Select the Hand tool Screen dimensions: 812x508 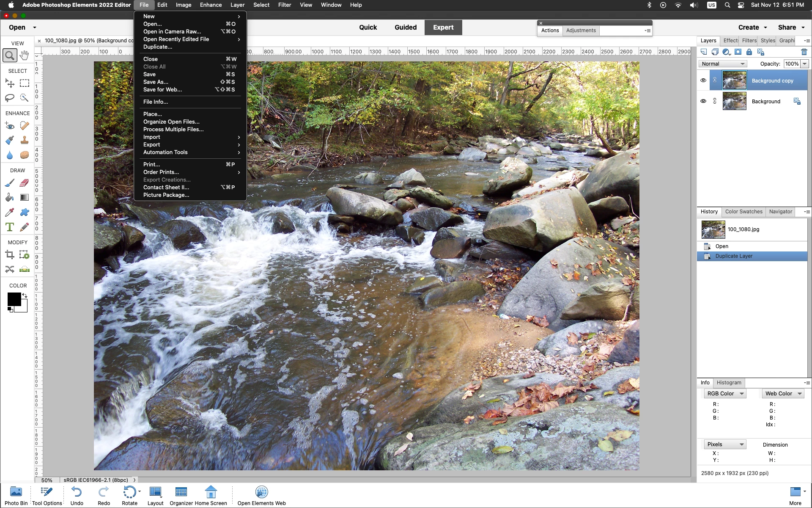(25, 55)
